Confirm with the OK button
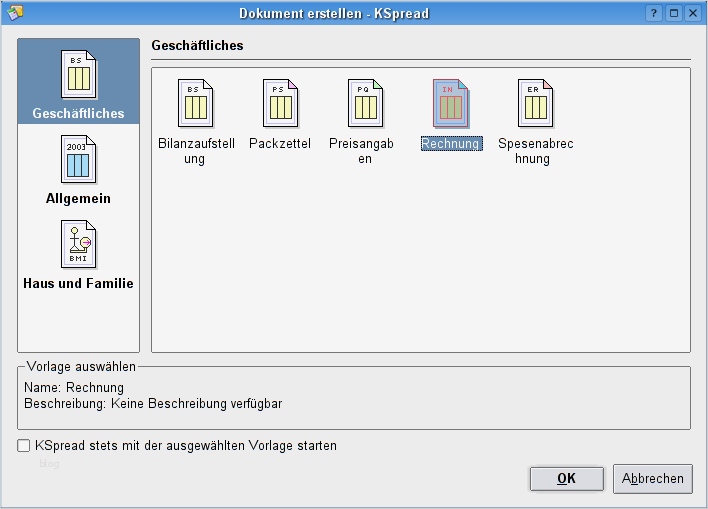 [567, 478]
